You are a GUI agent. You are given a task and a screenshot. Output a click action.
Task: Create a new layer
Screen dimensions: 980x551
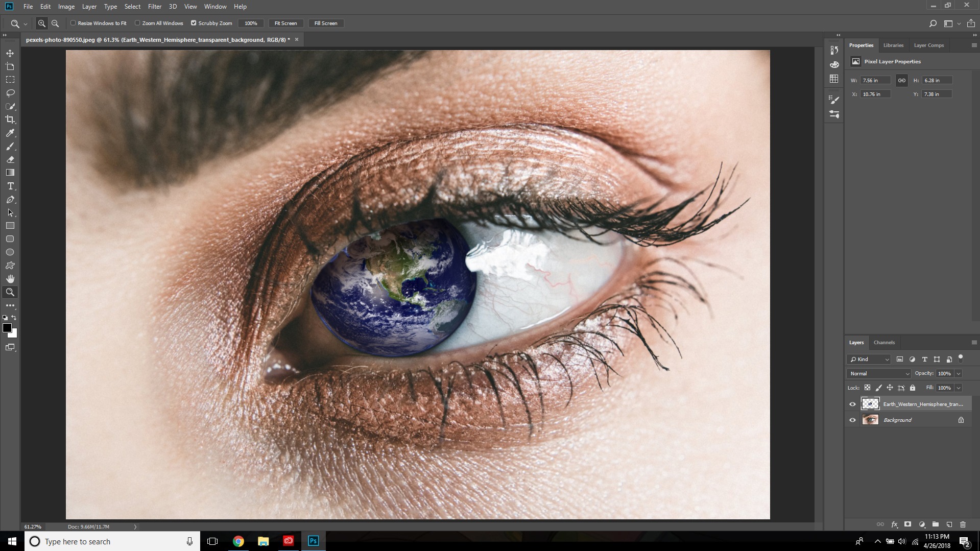[949, 524]
